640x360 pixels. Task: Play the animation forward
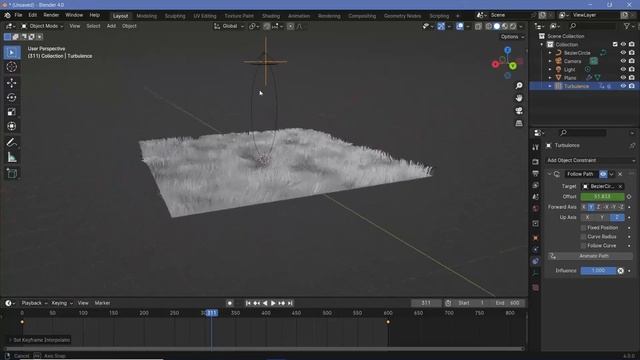(x=273, y=303)
